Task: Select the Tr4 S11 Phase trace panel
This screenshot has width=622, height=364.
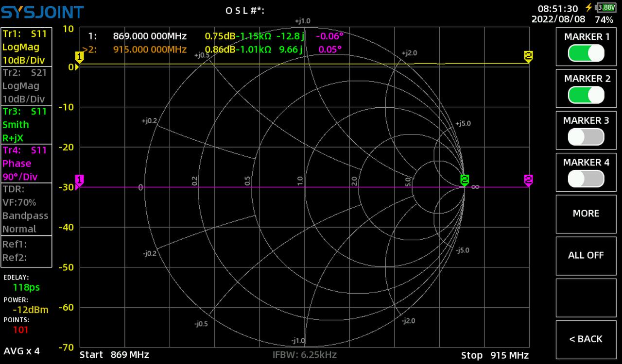Action: (26, 164)
